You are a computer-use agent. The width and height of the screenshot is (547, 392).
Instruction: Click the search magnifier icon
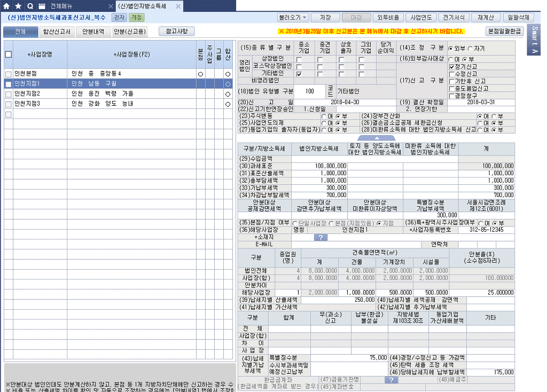point(29,6)
